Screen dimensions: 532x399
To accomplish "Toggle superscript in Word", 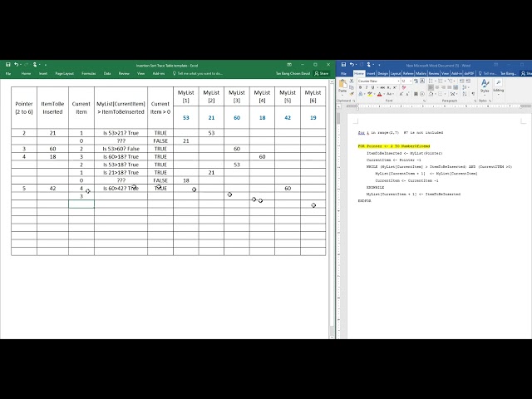I will [395, 87].
